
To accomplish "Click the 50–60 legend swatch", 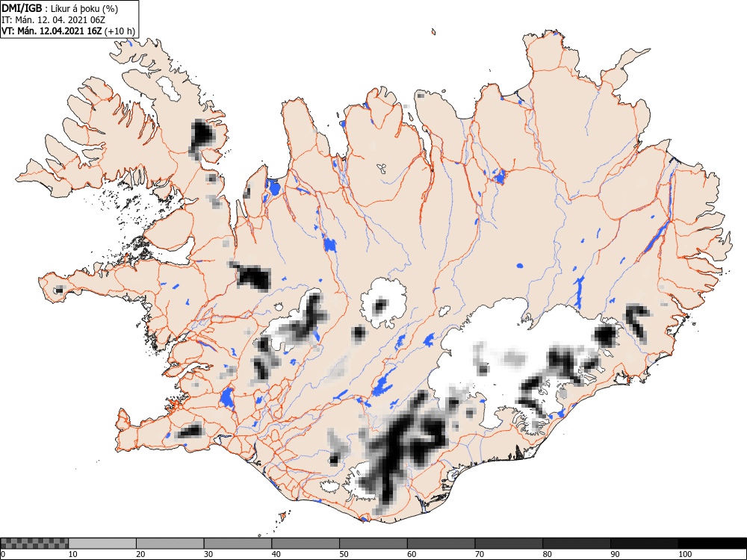I will (x=373, y=543).
